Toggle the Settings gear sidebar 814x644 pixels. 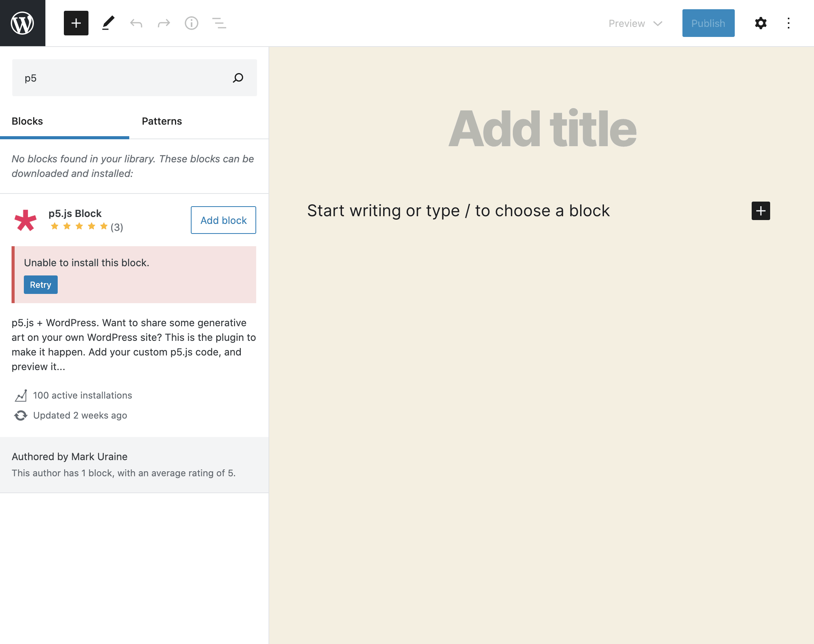[x=761, y=23]
